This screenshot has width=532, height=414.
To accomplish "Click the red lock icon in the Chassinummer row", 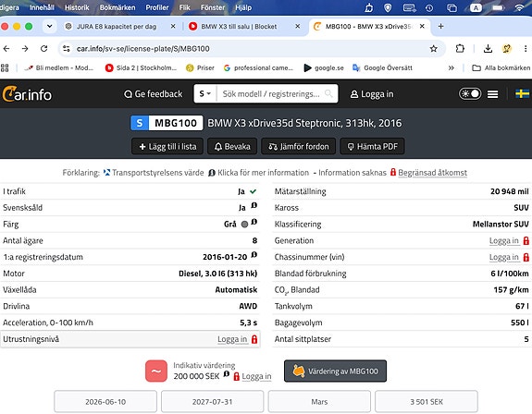I will click(526, 257).
